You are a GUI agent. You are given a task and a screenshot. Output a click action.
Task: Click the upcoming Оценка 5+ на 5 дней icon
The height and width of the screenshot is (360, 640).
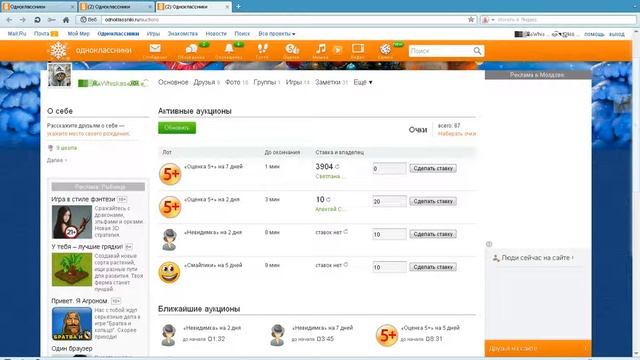coord(387,336)
